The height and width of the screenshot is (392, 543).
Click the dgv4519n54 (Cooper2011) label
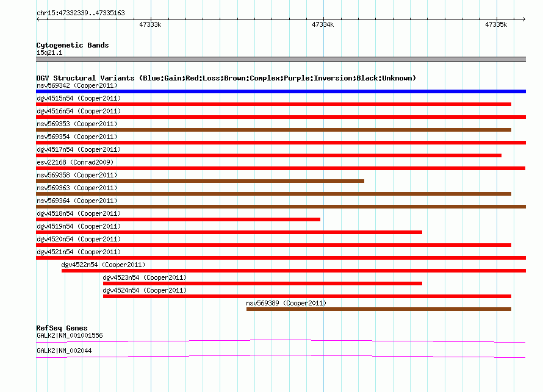(x=79, y=226)
